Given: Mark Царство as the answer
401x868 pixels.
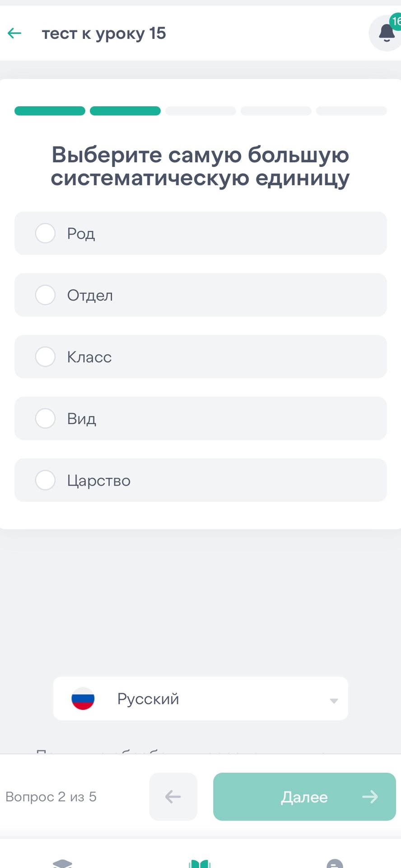Looking at the screenshot, I should pos(200,480).
